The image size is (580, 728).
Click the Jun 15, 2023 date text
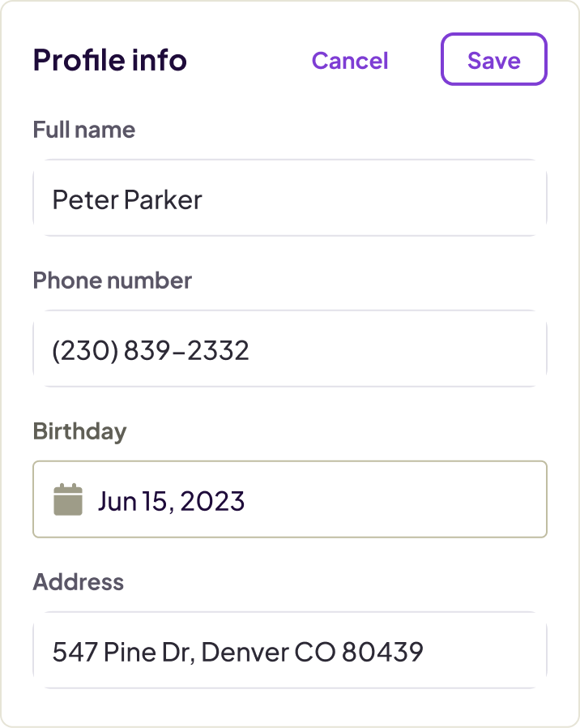[171, 502]
